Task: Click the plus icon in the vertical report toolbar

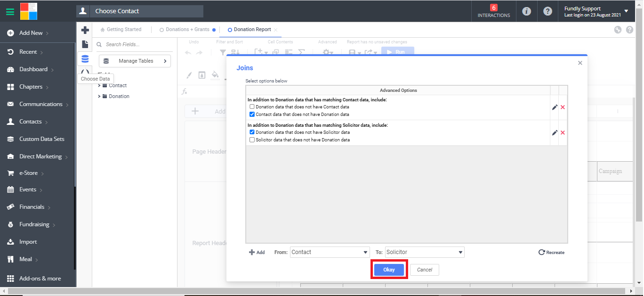Action: (85, 30)
